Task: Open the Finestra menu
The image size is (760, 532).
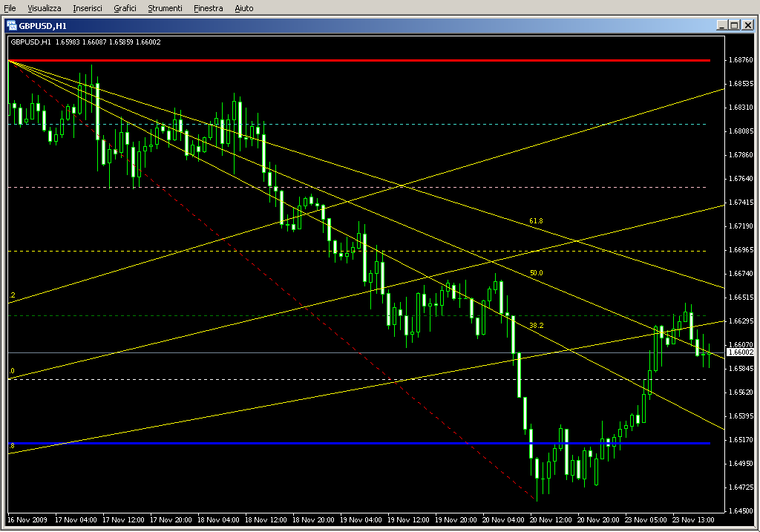Action: click(x=208, y=8)
